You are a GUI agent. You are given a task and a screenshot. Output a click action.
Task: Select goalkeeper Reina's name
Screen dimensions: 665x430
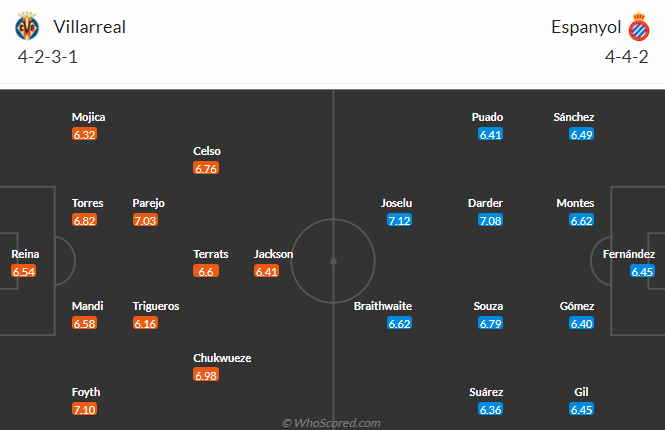pos(25,254)
